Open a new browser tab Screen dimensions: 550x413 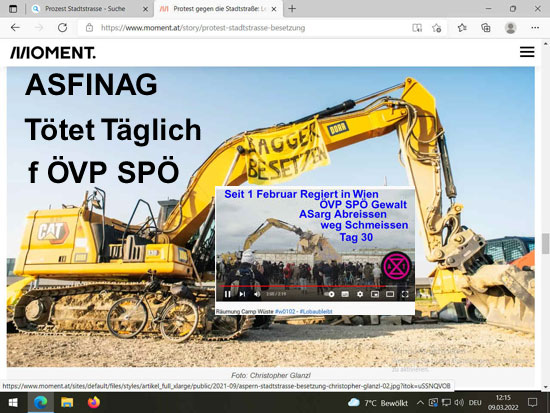(x=292, y=9)
